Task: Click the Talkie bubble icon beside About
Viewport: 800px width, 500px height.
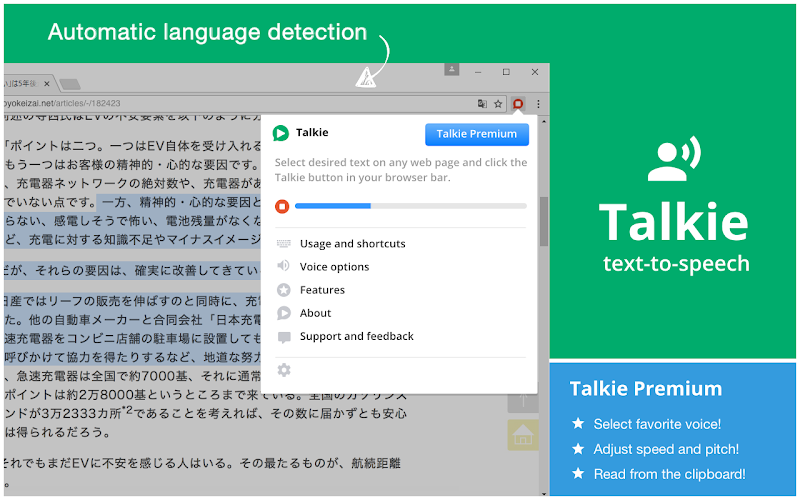Action: tap(284, 313)
